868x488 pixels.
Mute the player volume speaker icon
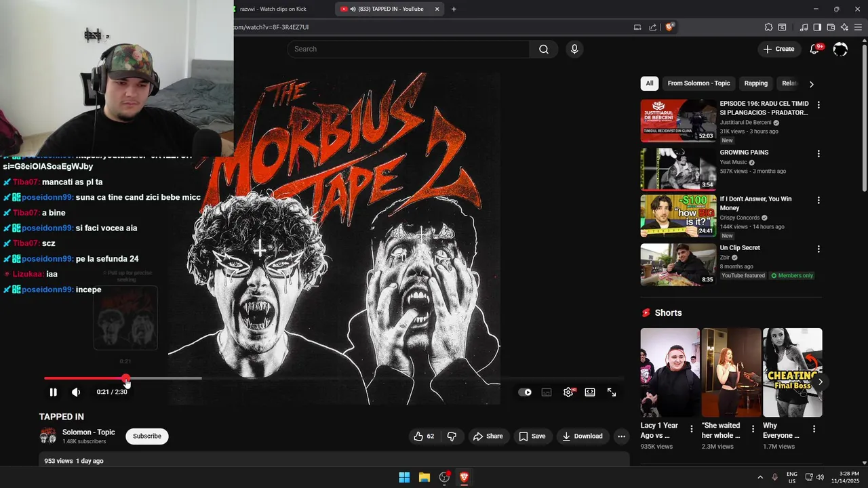pyautogui.click(x=76, y=392)
